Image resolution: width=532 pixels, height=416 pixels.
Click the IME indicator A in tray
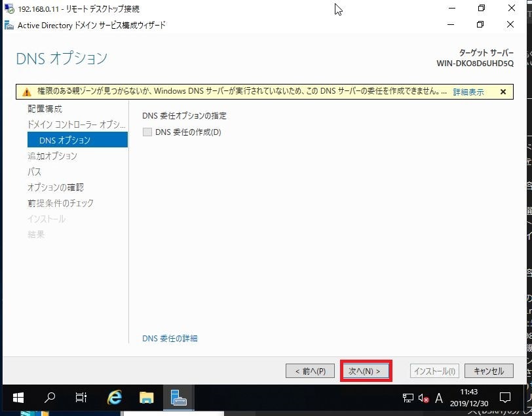439,398
